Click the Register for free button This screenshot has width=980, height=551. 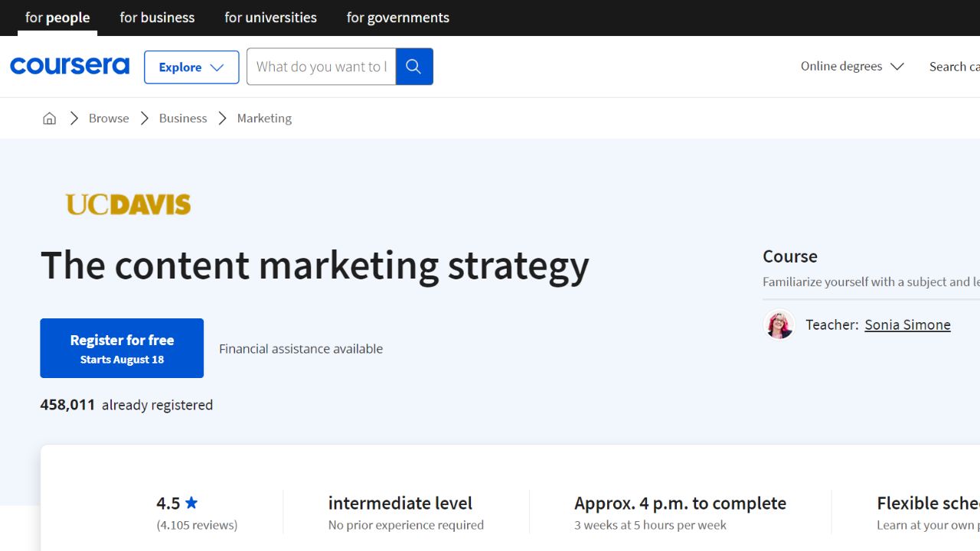coord(122,347)
